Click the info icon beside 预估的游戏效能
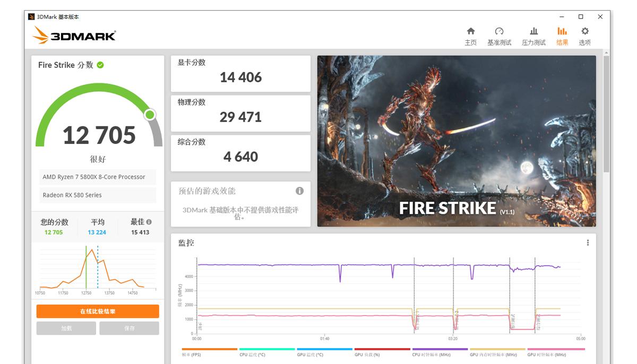 [299, 191]
